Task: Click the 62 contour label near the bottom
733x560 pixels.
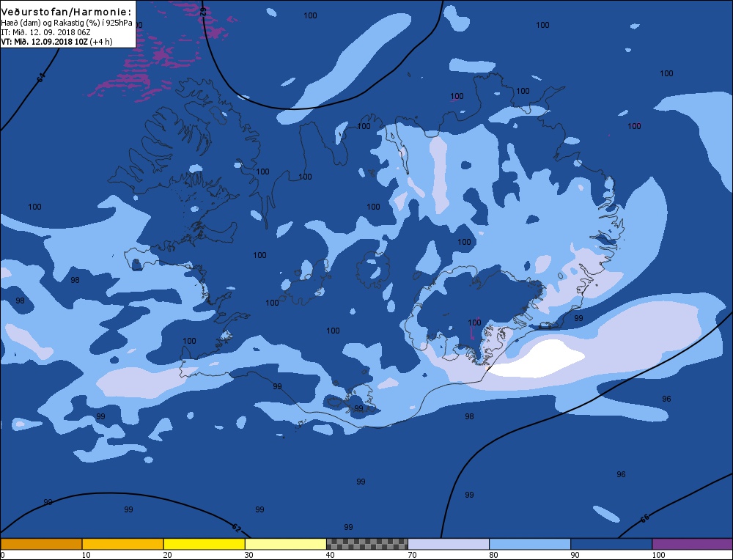Action: (x=236, y=528)
